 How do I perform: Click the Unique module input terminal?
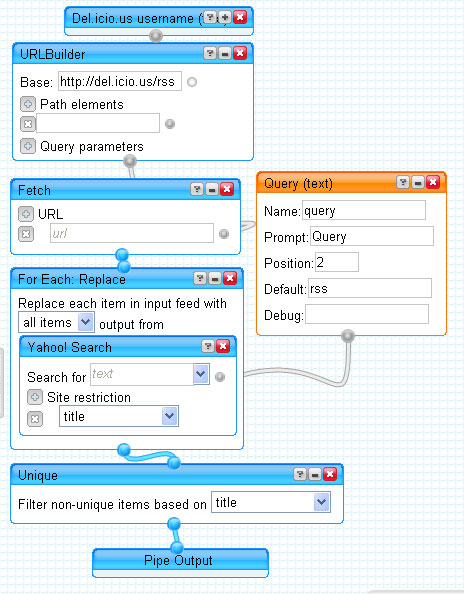(174, 463)
